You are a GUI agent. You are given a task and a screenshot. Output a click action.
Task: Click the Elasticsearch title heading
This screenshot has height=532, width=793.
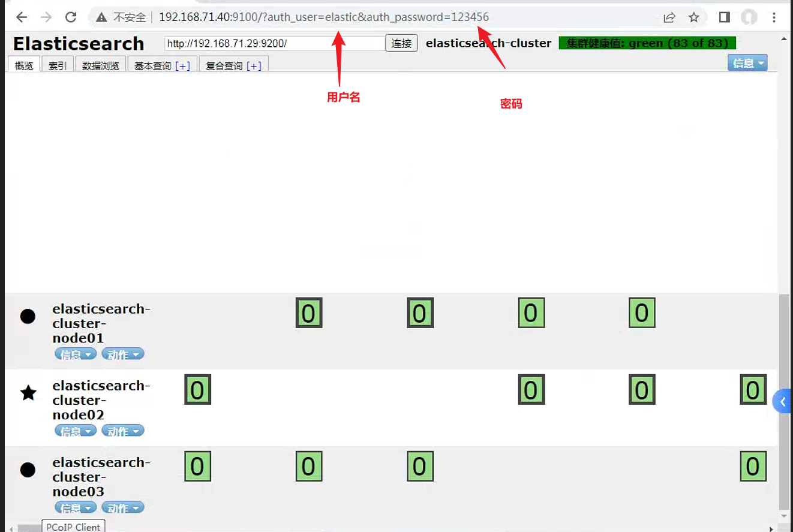coord(79,44)
